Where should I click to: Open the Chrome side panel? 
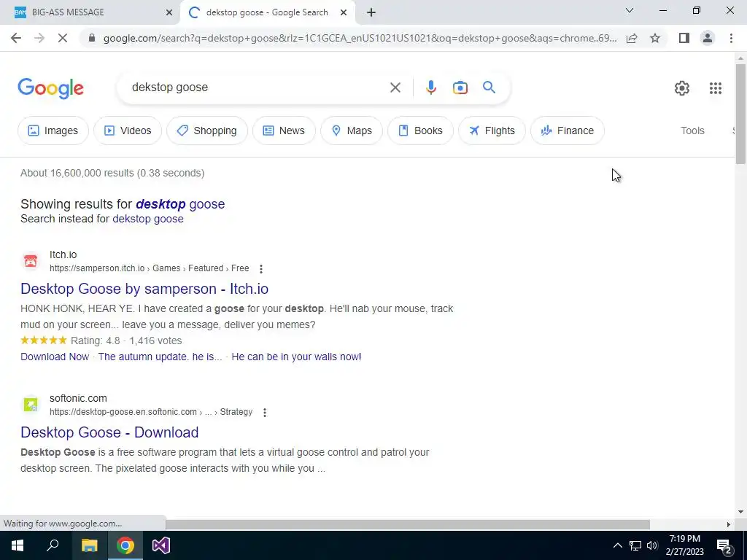click(684, 38)
